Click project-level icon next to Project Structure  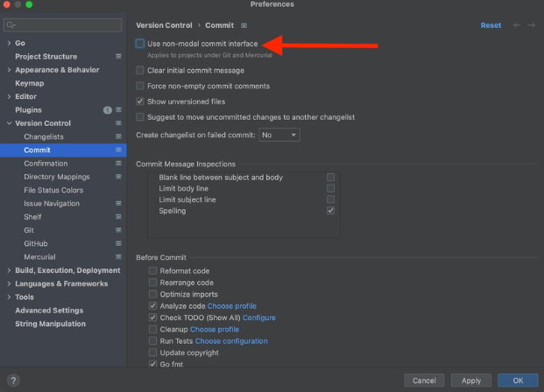click(118, 57)
